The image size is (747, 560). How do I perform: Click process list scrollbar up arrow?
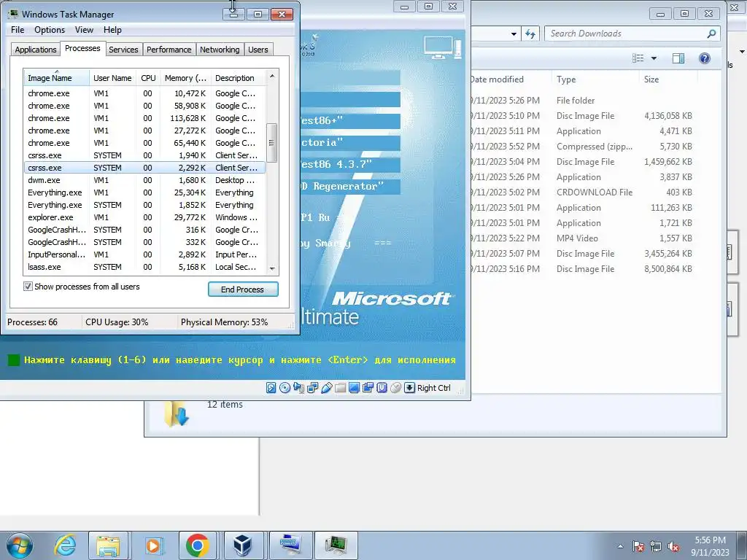(272, 76)
